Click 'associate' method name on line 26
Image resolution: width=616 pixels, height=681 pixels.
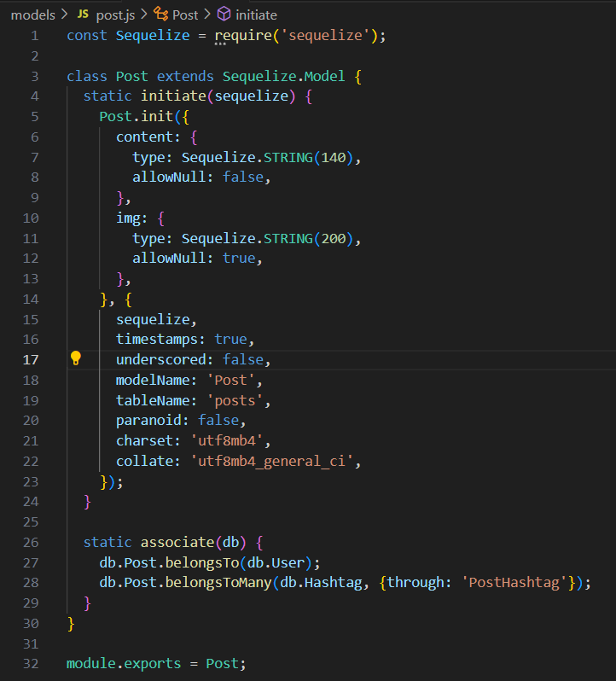[x=177, y=543]
